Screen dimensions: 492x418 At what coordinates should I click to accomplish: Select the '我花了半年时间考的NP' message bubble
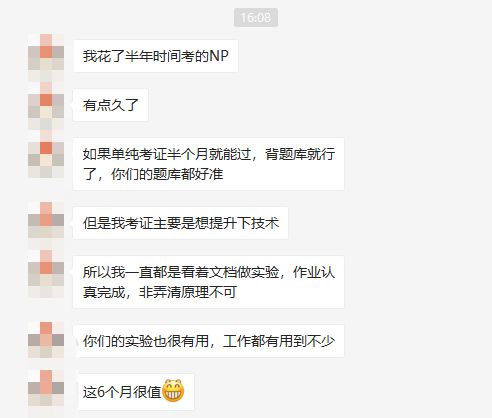click(x=156, y=56)
